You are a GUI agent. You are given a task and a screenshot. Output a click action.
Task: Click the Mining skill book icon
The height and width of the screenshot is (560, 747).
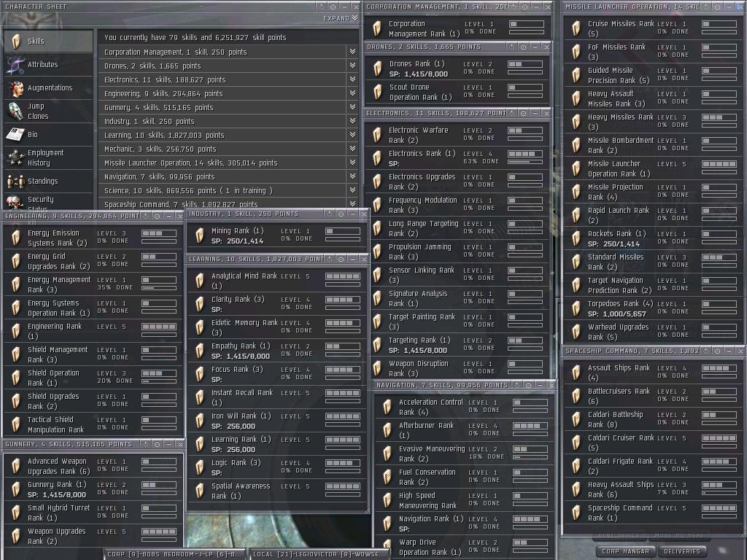pyautogui.click(x=200, y=236)
